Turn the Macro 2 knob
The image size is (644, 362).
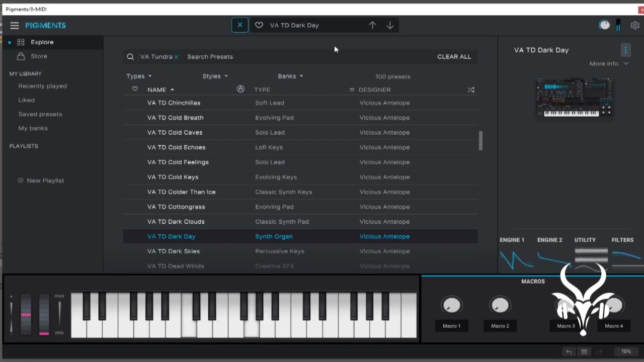point(500,305)
